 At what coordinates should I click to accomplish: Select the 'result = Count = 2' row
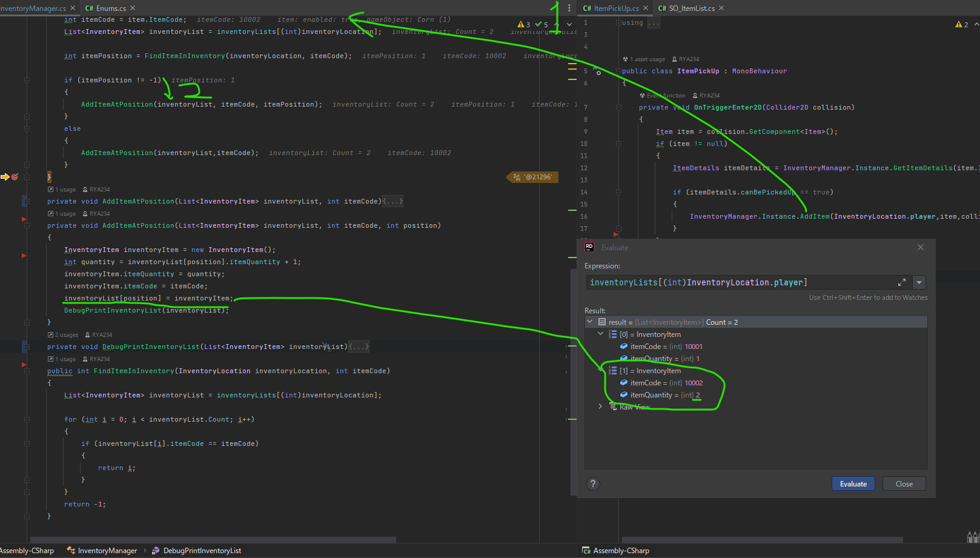(756, 322)
